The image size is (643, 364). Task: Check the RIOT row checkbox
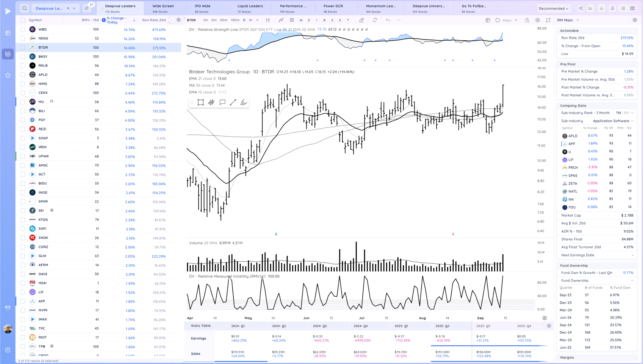click(x=23, y=337)
